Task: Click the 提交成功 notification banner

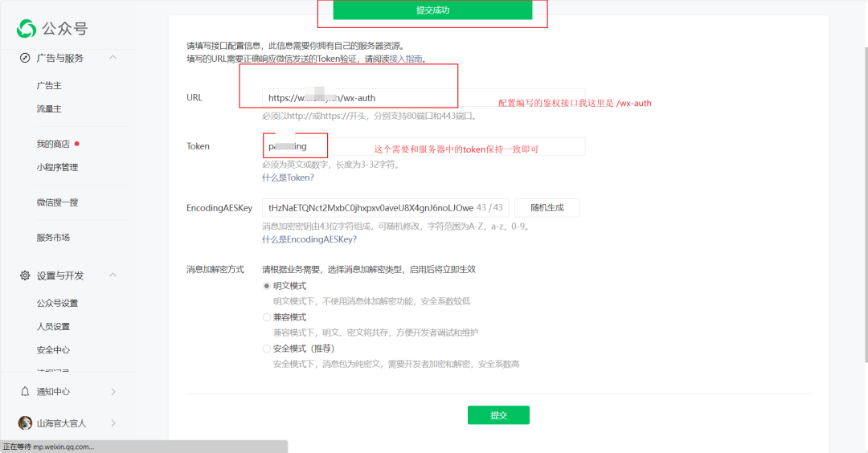Action: pos(432,10)
